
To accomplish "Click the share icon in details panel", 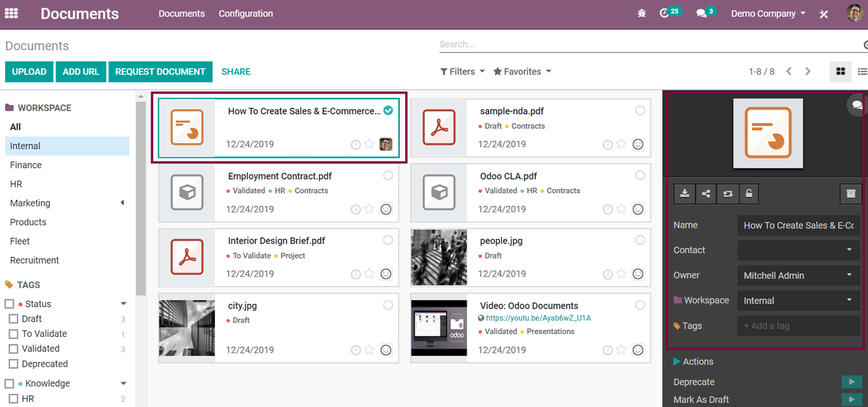I will [x=706, y=193].
